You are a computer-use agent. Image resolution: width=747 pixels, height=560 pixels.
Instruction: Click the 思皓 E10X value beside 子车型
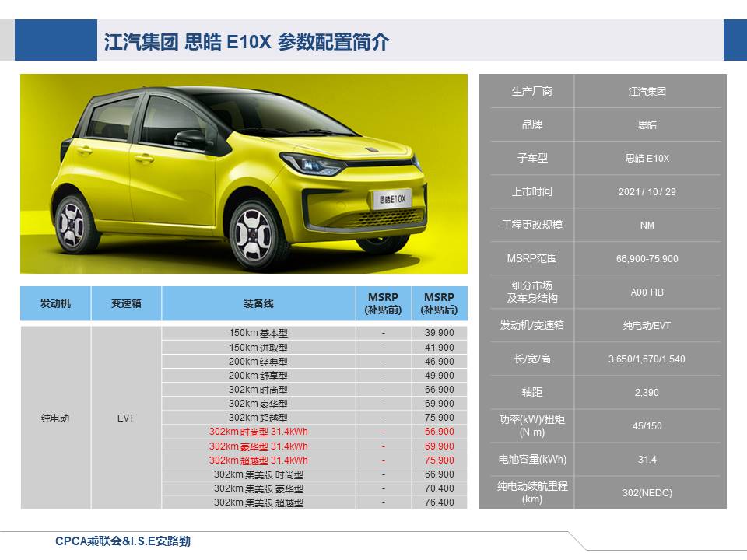647,159
